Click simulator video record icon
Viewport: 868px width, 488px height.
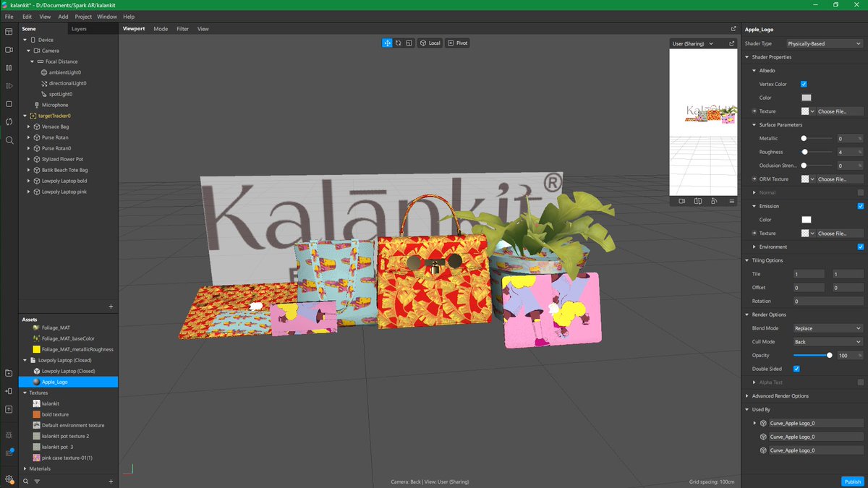point(682,201)
